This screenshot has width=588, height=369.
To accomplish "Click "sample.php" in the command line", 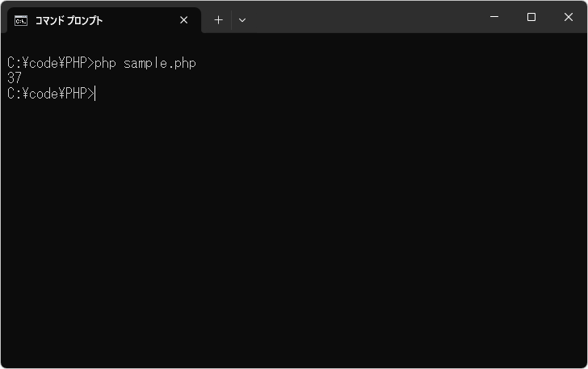I will click(160, 63).
